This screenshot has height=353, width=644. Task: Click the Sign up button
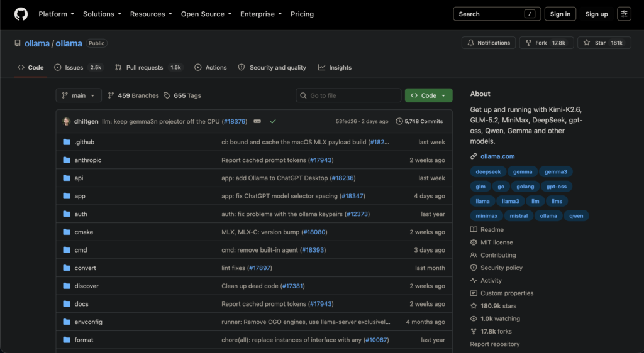pos(596,14)
